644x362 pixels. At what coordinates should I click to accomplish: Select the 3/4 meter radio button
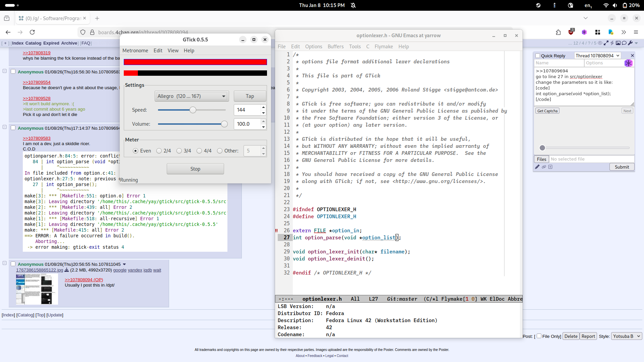(179, 151)
